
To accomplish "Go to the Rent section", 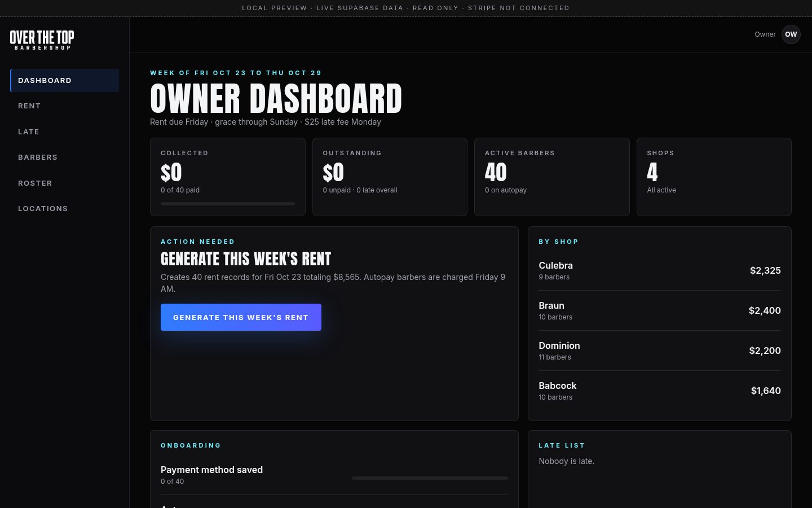I will pyautogui.click(x=64, y=106).
